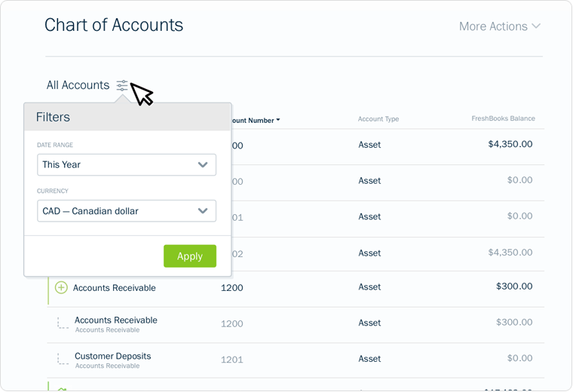
Task: Open the CAD Canadian dollar currency dropdown
Action: tap(127, 211)
